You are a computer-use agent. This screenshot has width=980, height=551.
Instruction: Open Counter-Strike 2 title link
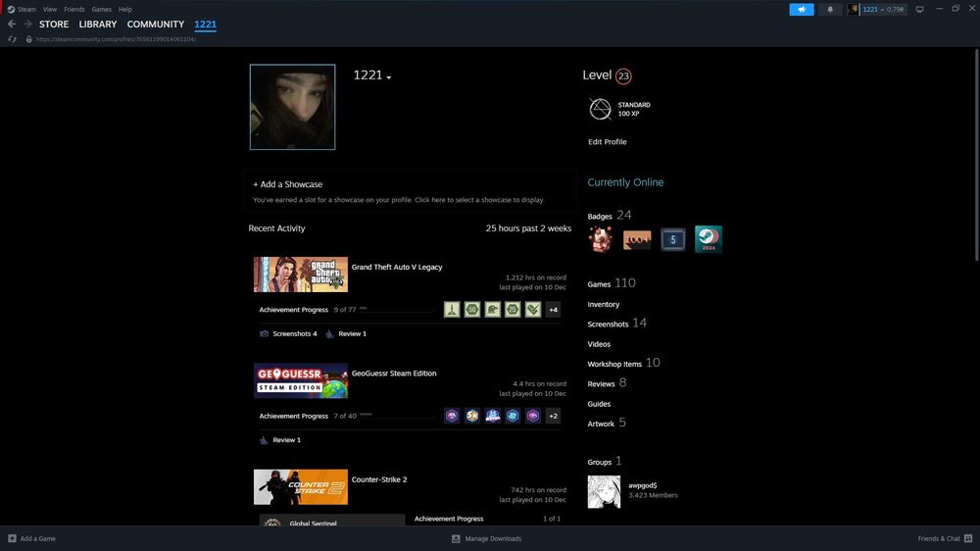(378, 479)
